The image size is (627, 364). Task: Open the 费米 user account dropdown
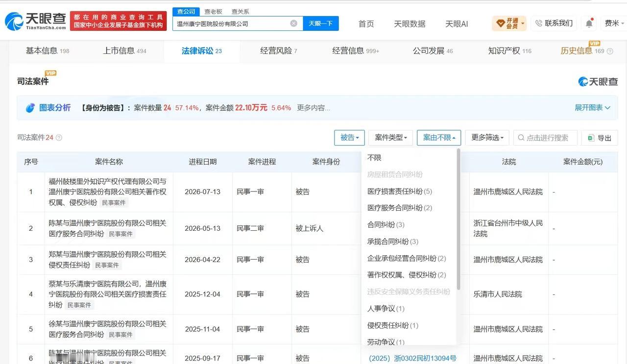[614, 23]
